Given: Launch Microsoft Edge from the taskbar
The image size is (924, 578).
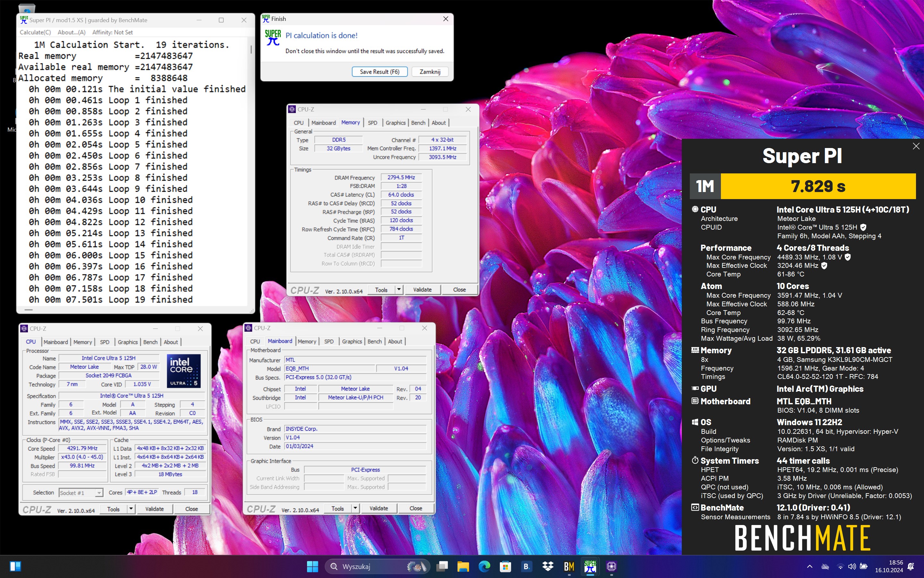Looking at the screenshot, I should (x=484, y=566).
